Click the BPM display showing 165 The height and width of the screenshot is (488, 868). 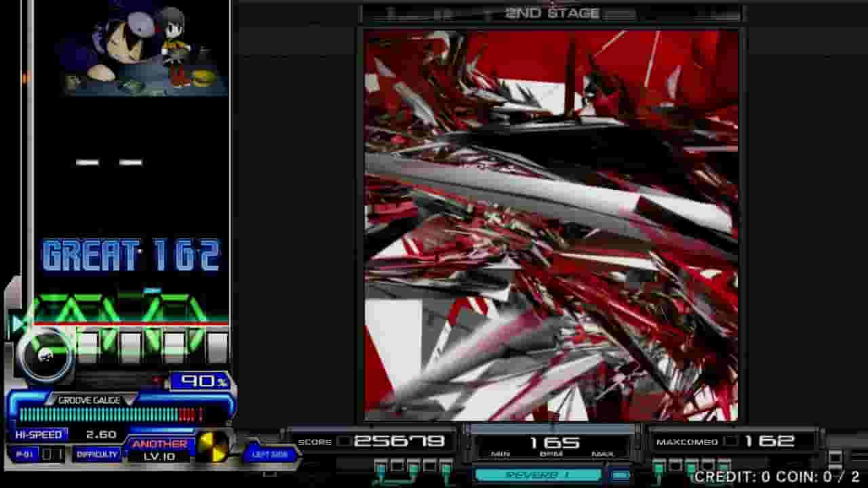(554, 443)
